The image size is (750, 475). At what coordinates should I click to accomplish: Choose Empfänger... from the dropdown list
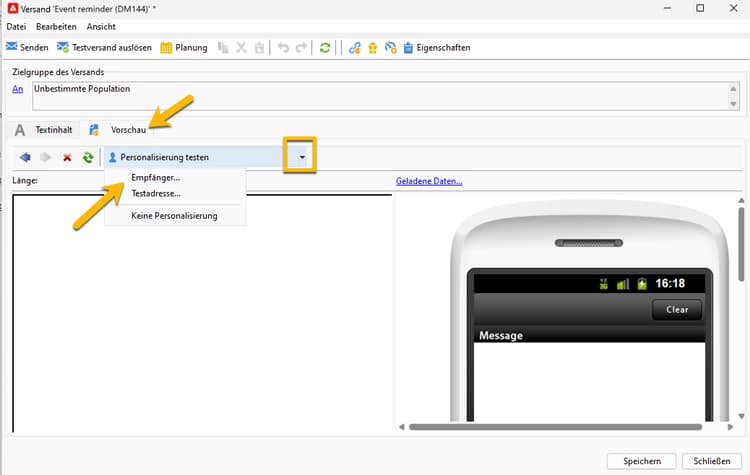155,177
